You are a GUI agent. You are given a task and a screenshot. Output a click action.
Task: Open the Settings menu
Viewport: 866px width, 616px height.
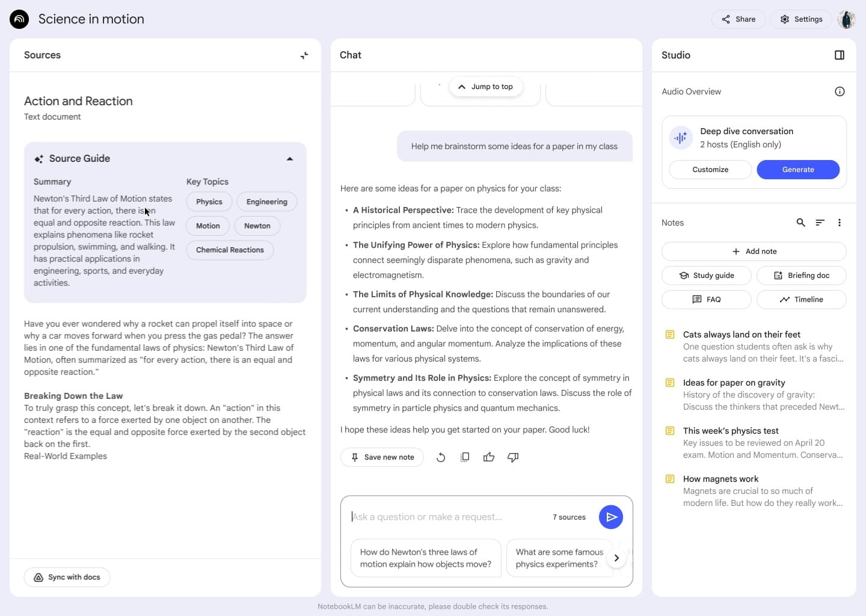801,19
